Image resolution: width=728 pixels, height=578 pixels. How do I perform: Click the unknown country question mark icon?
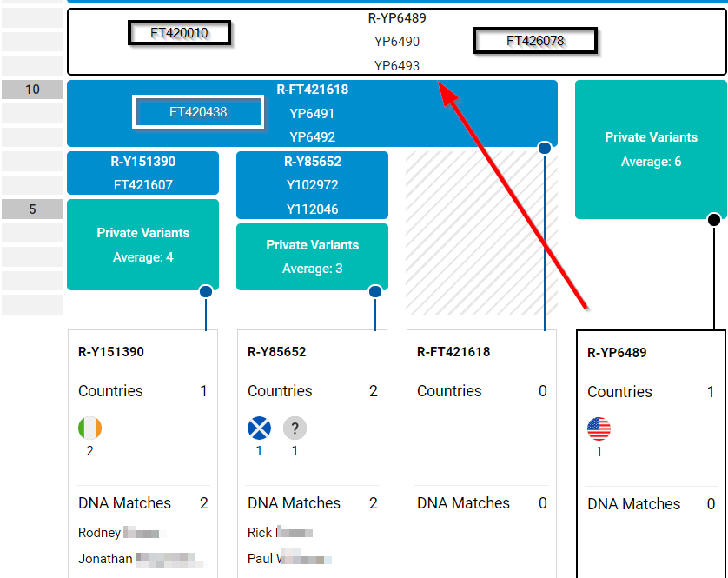coord(295,429)
